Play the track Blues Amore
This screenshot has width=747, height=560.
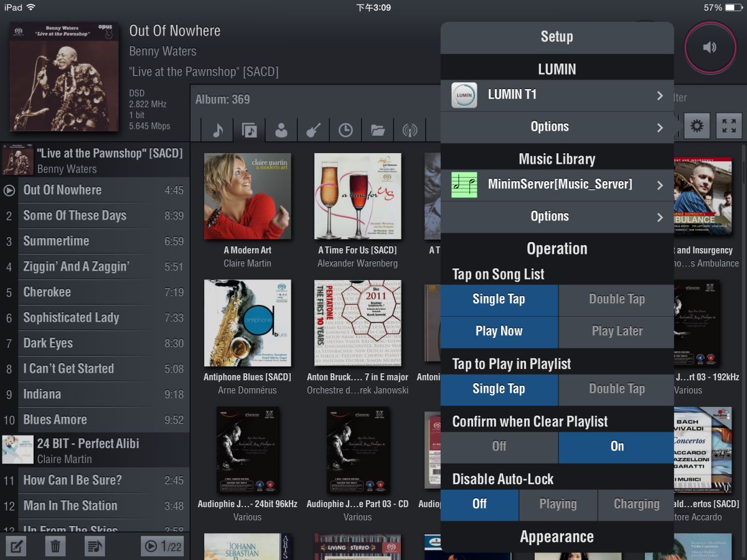(95, 420)
